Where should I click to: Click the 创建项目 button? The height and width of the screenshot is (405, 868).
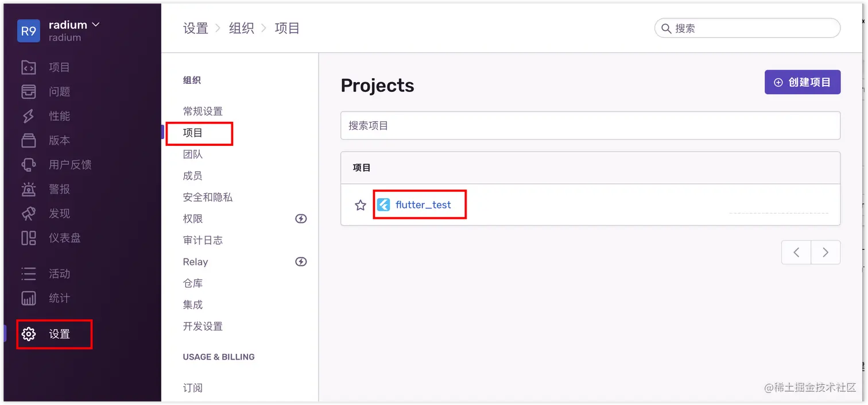802,82
